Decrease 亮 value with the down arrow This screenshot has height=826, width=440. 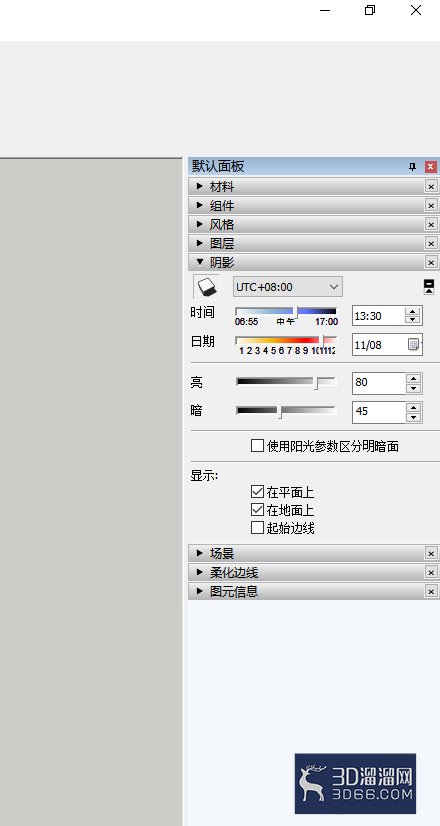(414, 388)
